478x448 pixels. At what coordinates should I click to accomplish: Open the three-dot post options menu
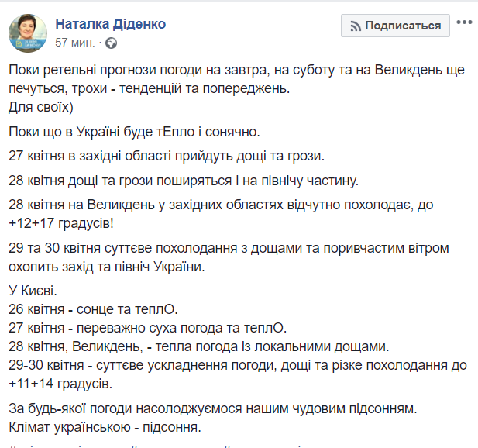[x=464, y=25]
